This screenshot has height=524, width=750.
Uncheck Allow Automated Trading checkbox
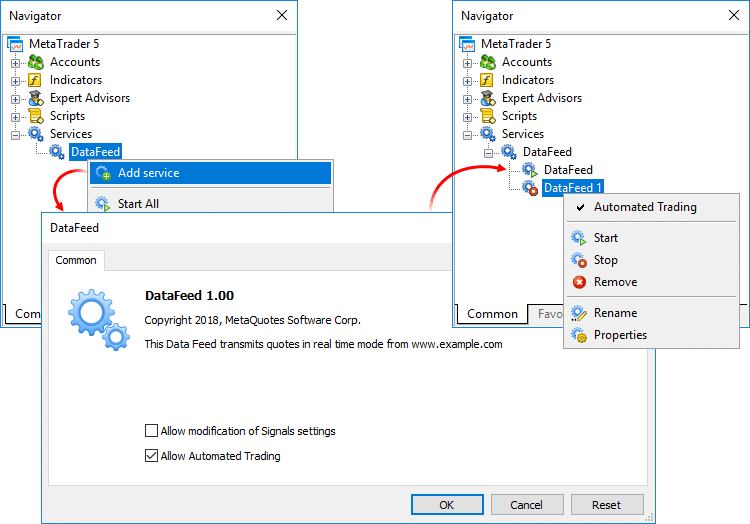click(151, 456)
